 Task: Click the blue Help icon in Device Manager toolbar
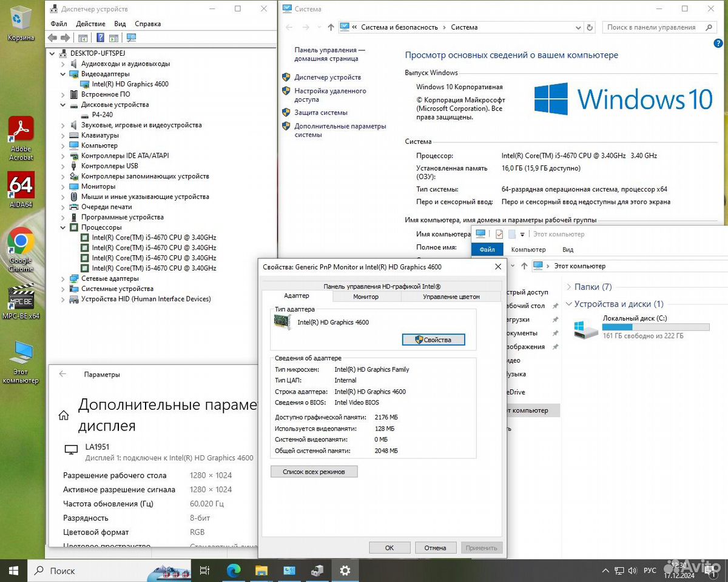click(100, 38)
